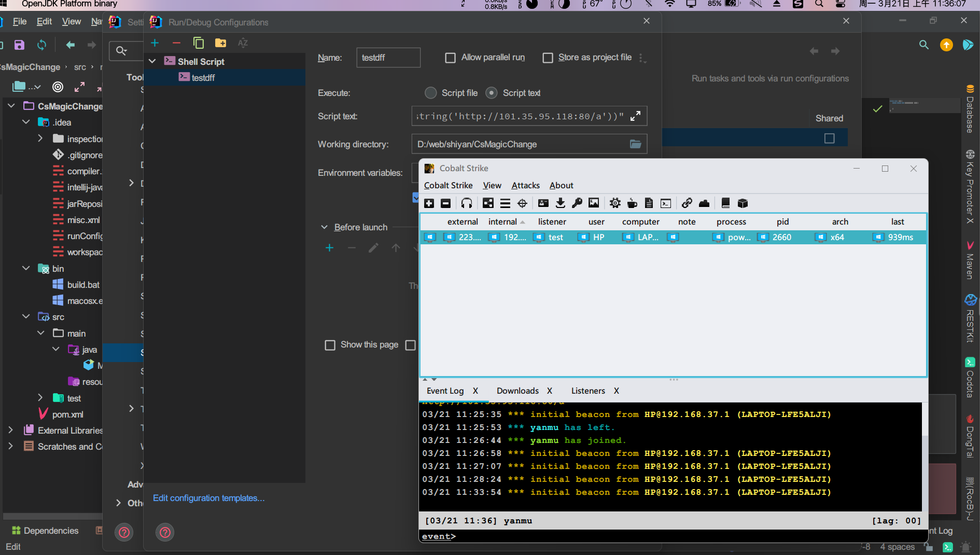980x555 pixels.
Task: Open macOS Control Center icon
Action: (841, 4)
